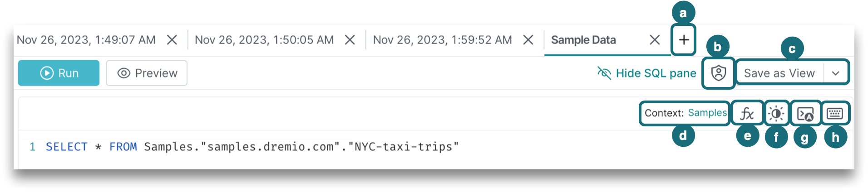Toggle SQL autocomplete icon

point(805,114)
